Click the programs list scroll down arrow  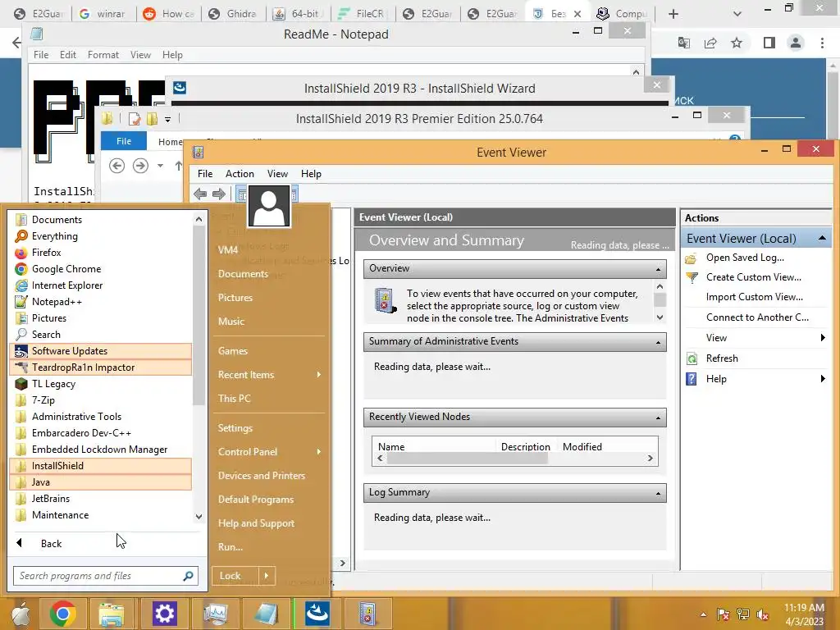pos(199,517)
